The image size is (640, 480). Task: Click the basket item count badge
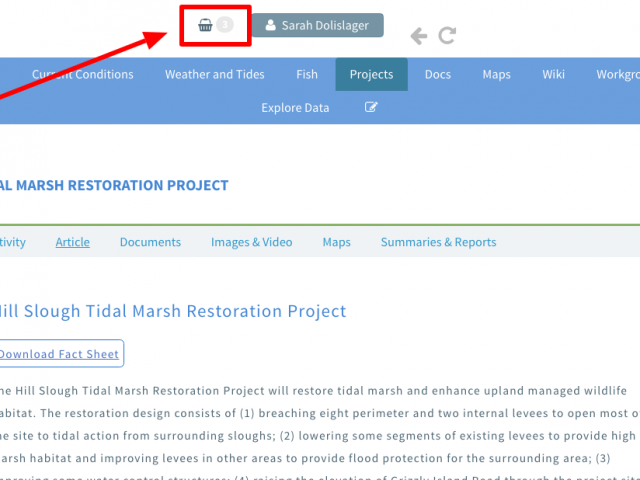[x=225, y=25]
